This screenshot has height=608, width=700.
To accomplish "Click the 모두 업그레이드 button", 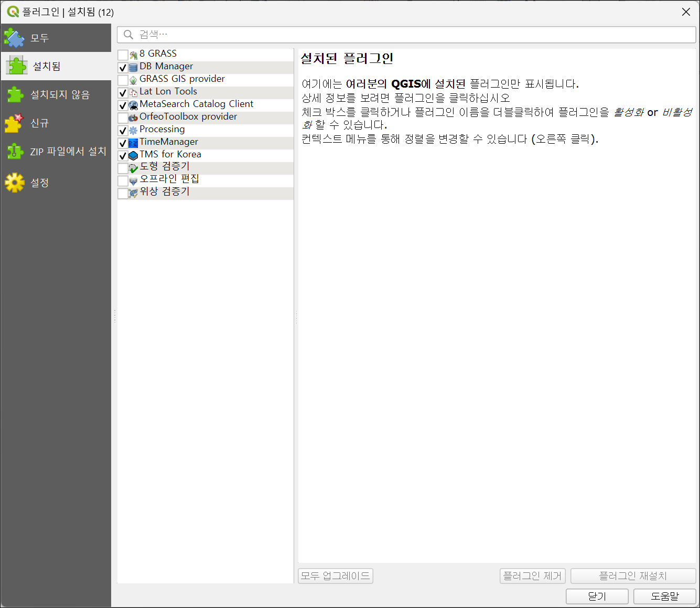I will click(336, 576).
